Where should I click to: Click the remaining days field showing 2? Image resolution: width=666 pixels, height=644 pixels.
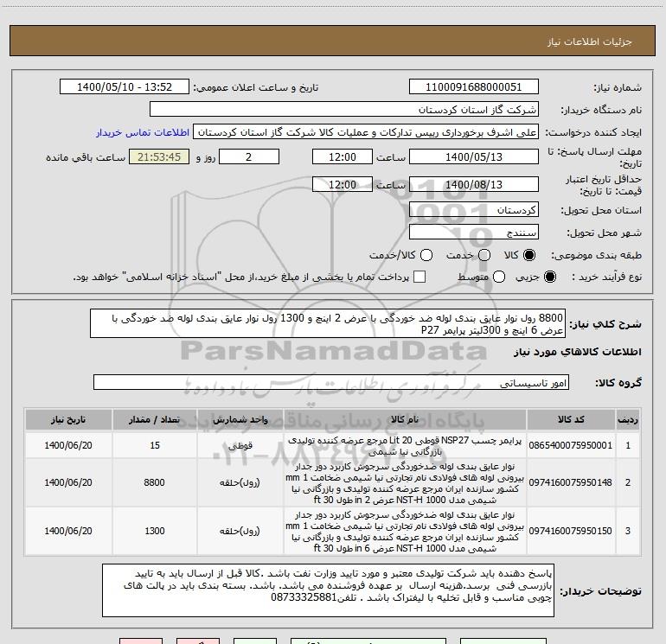coord(249,156)
